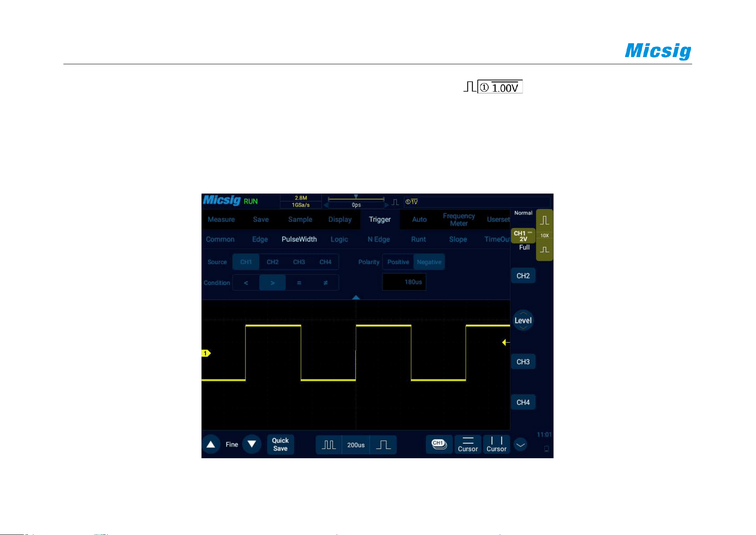Increase timebase with single-pulse icon

tap(383, 445)
